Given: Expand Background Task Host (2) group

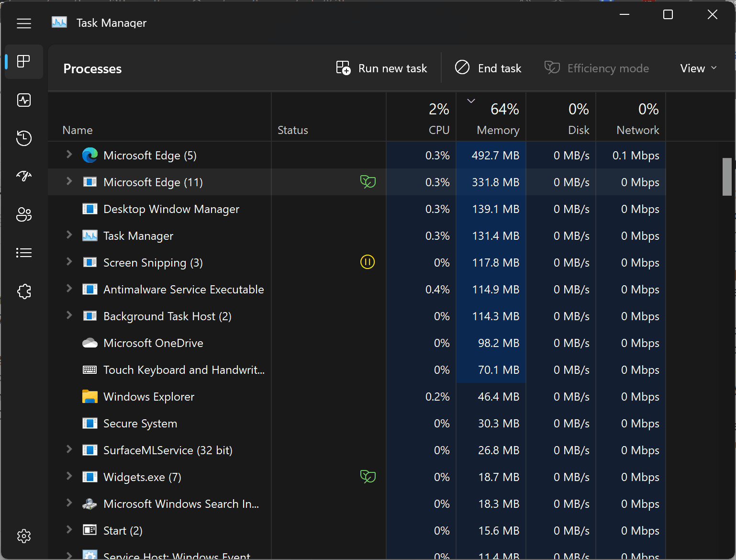Looking at the screenshot, I should [x=69, y=315].
